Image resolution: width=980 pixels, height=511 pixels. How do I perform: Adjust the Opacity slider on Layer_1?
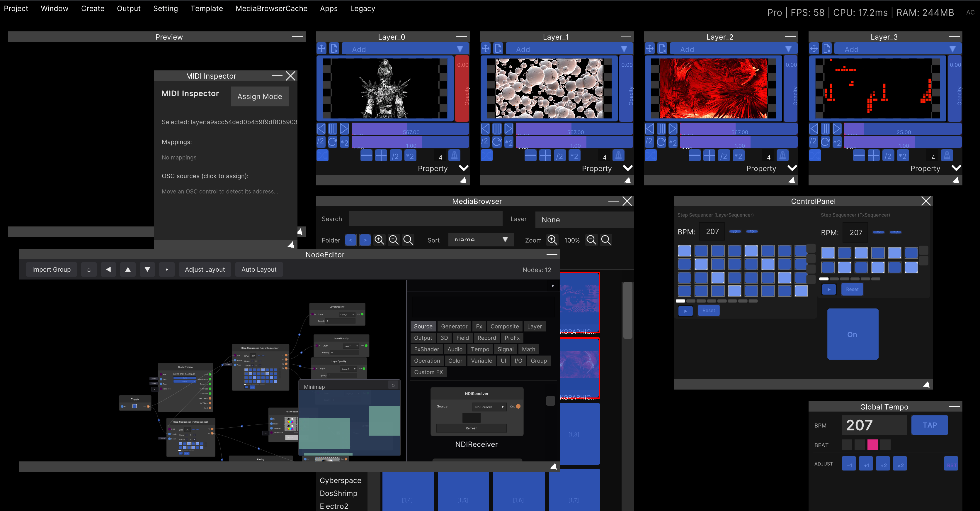point(627,89)
